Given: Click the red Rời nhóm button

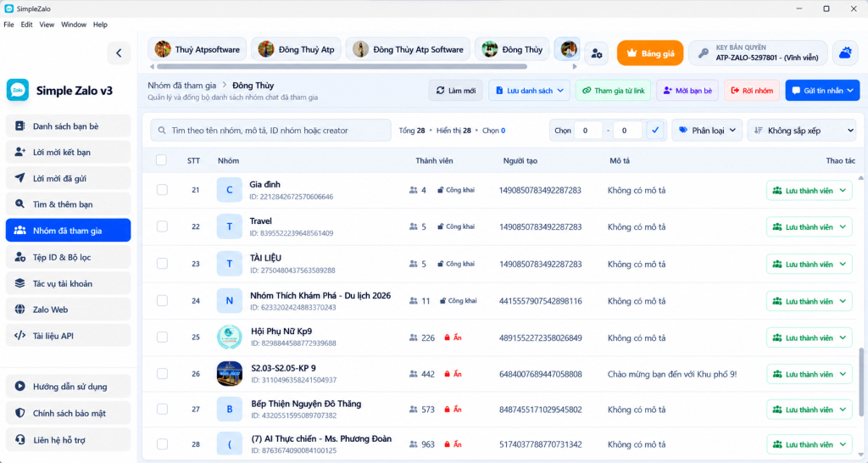Looking at the screenshot, I should point(752,90).
